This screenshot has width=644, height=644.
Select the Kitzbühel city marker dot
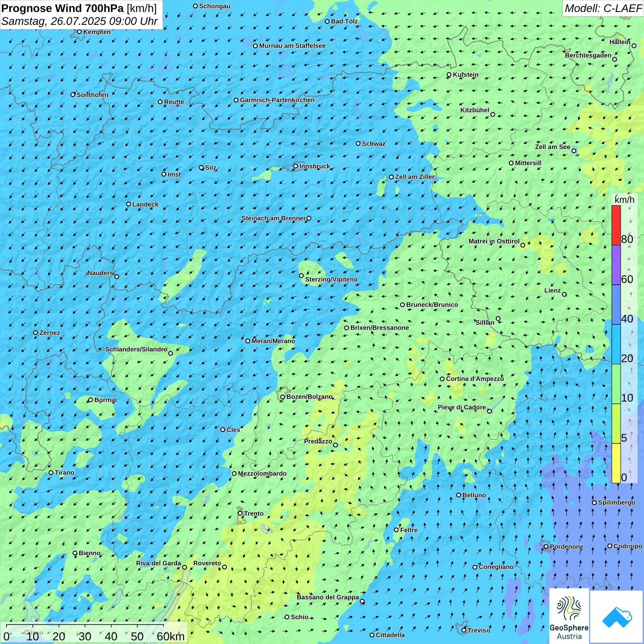493,115
